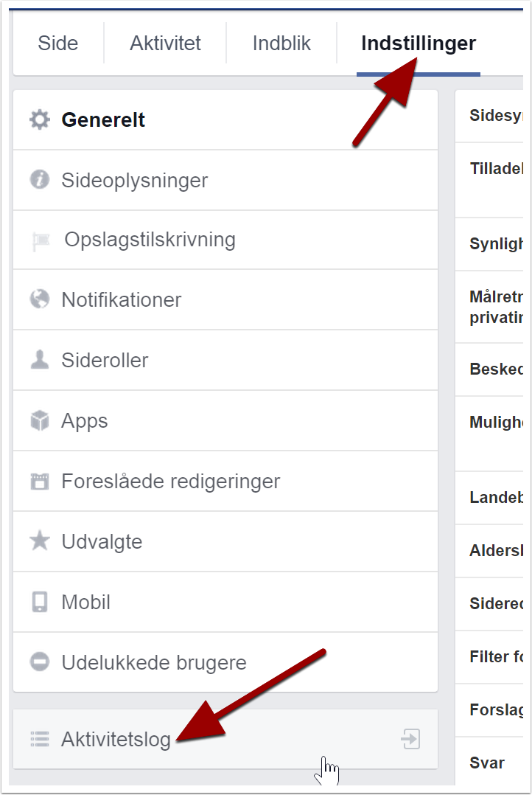Click the blocked icon for Udelukkede brugere

(x=40, y=662)
